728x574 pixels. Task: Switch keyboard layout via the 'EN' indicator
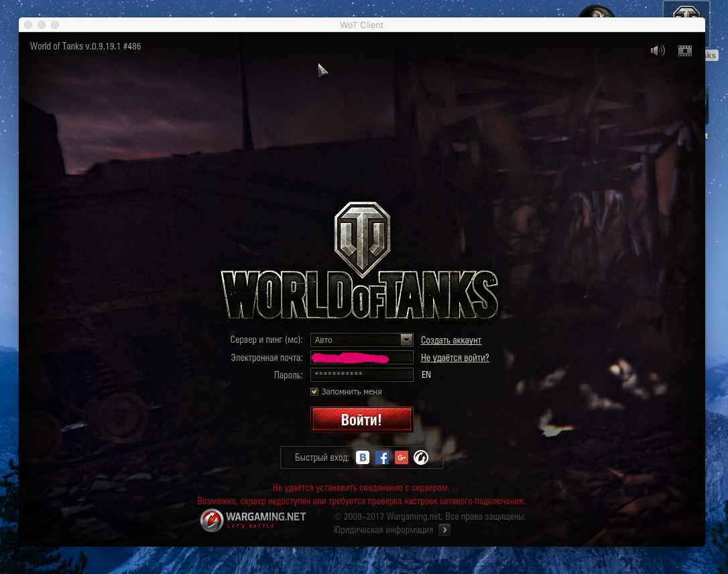coord(426,374)
